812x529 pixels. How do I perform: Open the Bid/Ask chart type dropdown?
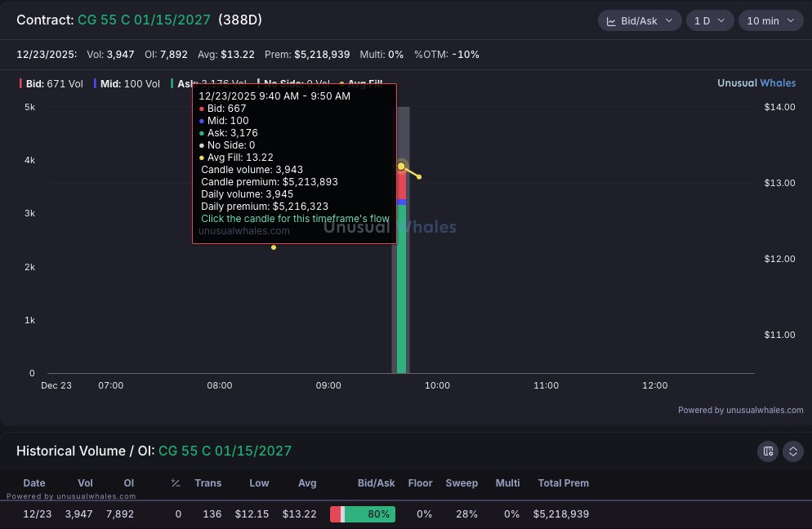(x=640, y=20)
